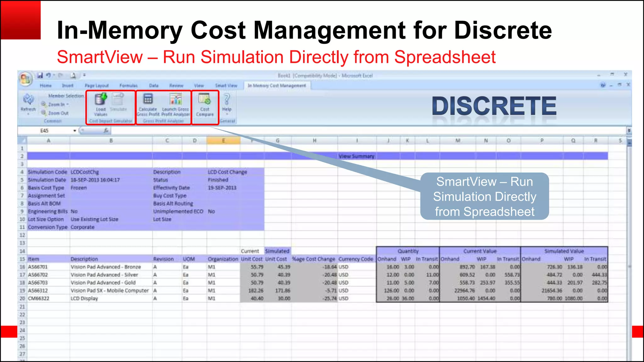Open Customize Quick Access Toolbar arrow
The height and width of the screenshot is (362, 644).
(84, 75)
